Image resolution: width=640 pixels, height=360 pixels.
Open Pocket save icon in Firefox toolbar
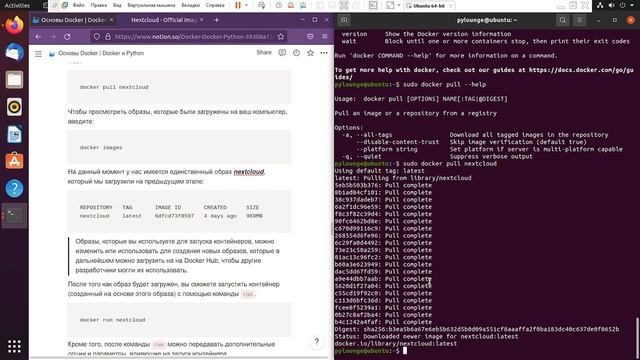tap(310, 37)
